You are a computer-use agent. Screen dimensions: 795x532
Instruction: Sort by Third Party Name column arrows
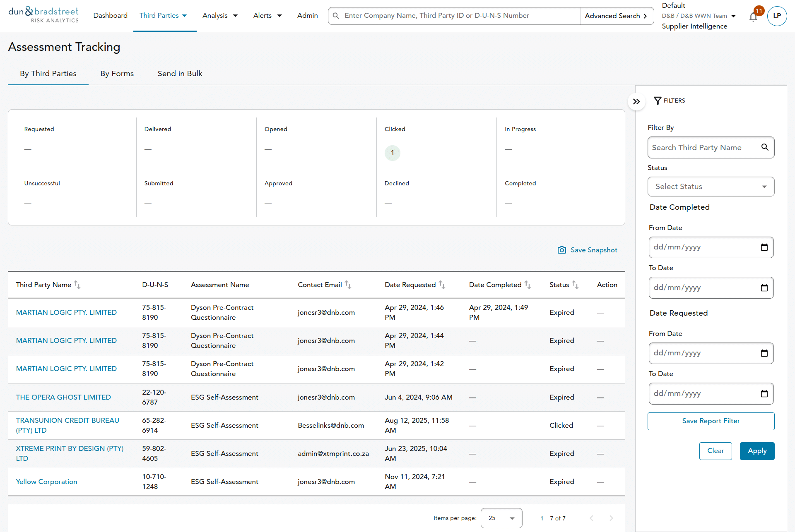click(77, 285)
